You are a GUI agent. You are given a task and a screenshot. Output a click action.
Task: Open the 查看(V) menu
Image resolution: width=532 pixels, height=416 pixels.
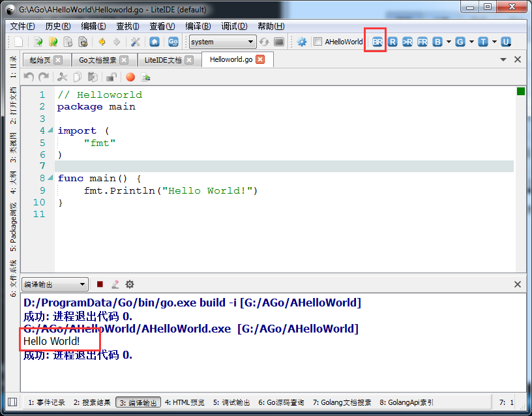(162, 26)
